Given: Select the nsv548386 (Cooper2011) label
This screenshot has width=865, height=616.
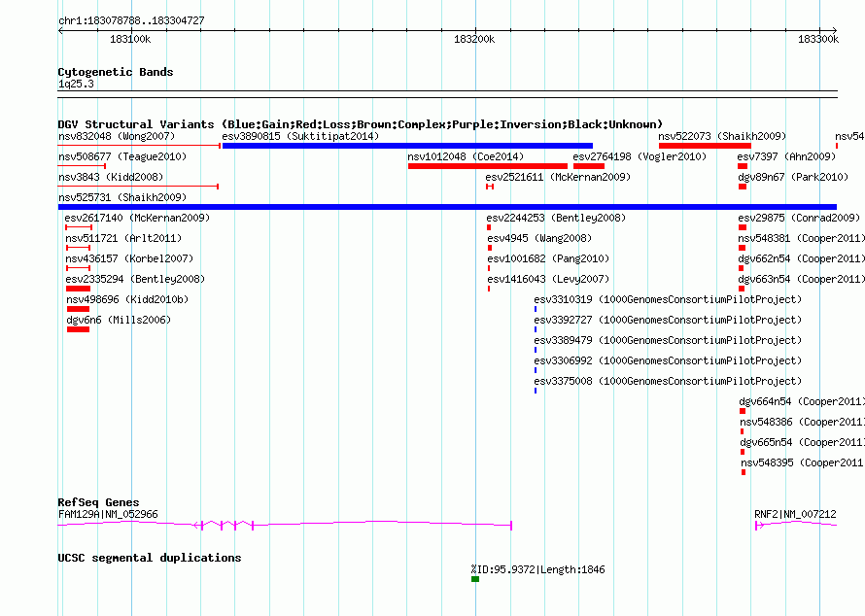Looking at the screenshot, I should point(802,422).
